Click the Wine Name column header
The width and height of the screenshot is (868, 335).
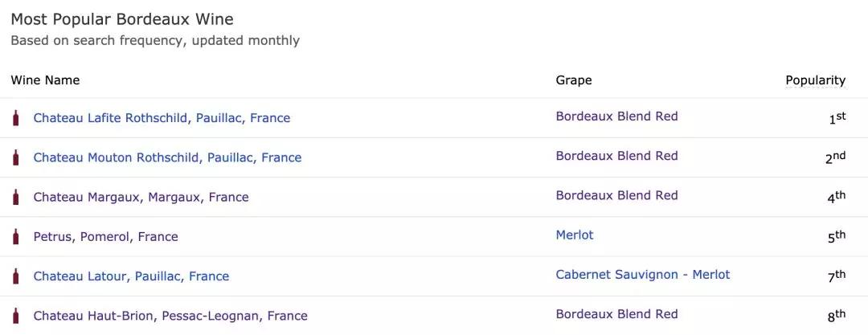coord(45,80)
